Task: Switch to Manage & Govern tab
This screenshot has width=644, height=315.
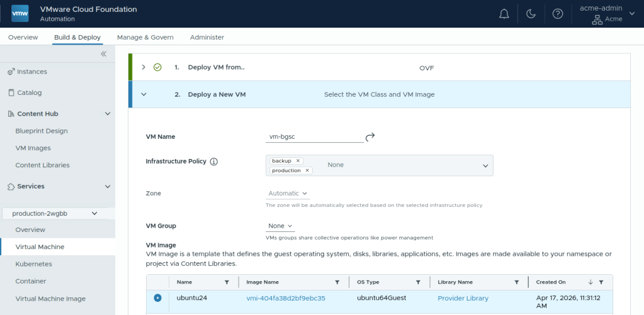Action: (145, 37)
